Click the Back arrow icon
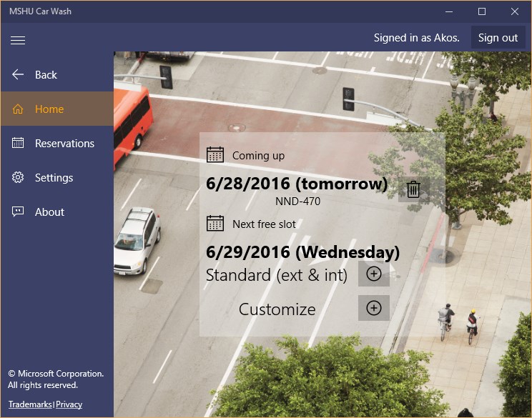 click(x=18, y=74)
